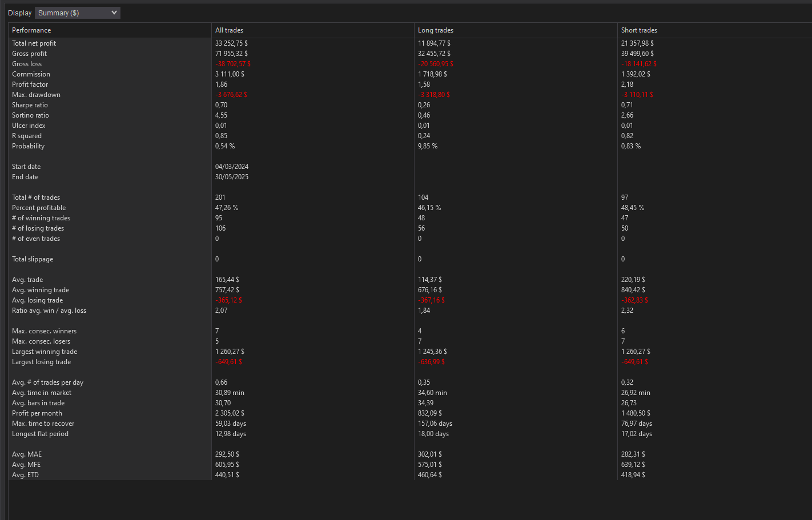Click longest flat period 12,98 days

[231, 434]
